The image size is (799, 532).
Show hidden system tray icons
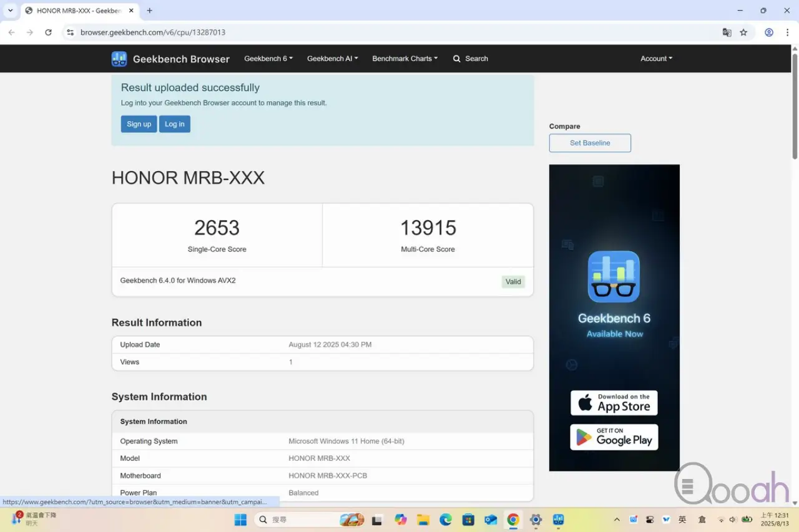[x=617, y=520]
